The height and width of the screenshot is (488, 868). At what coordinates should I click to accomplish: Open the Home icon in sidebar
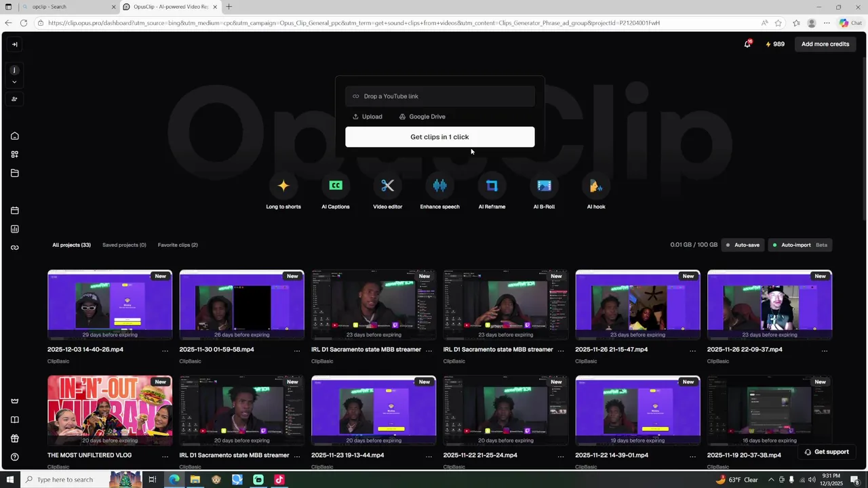[14, 136]
